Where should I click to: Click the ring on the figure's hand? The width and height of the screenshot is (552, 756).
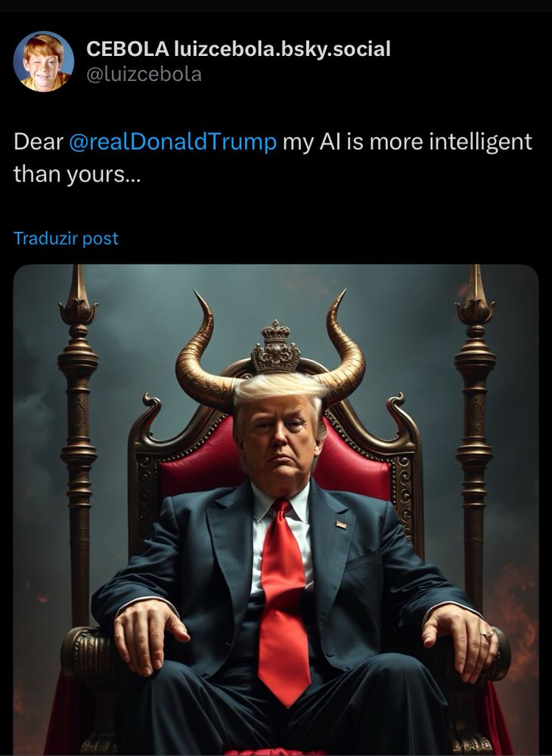(488, 634)
